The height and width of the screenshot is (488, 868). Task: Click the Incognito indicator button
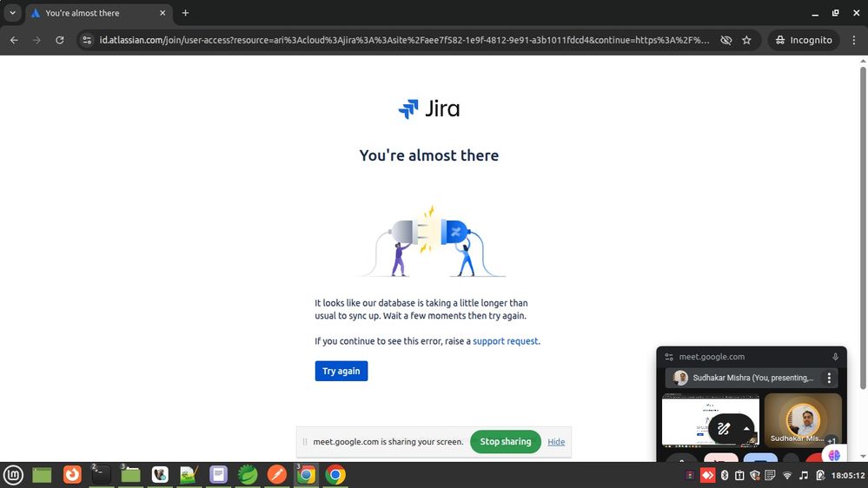pyautogui.click(x=803, y=40)
